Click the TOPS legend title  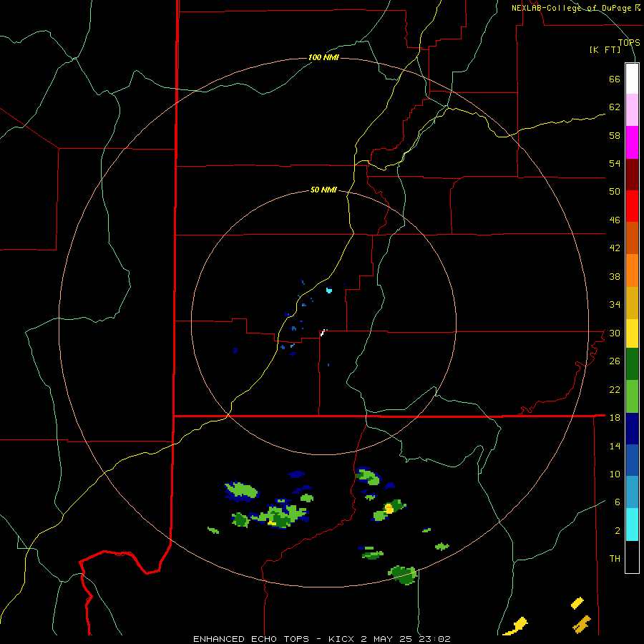tap(629, 42)
